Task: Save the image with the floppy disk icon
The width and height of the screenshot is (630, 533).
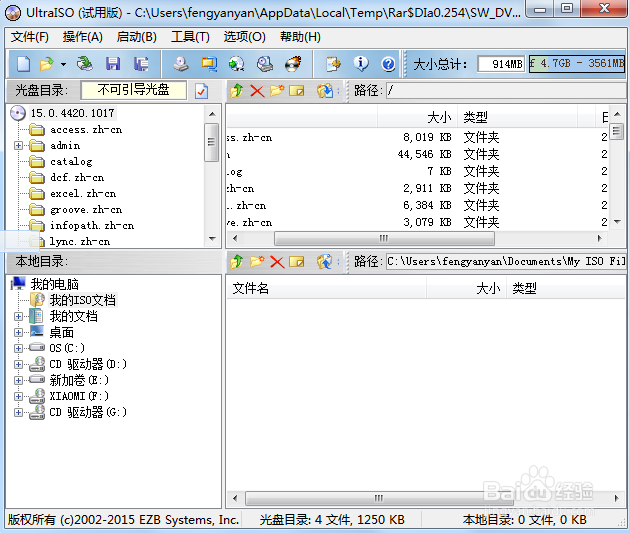Action: (x=113, y=64)
